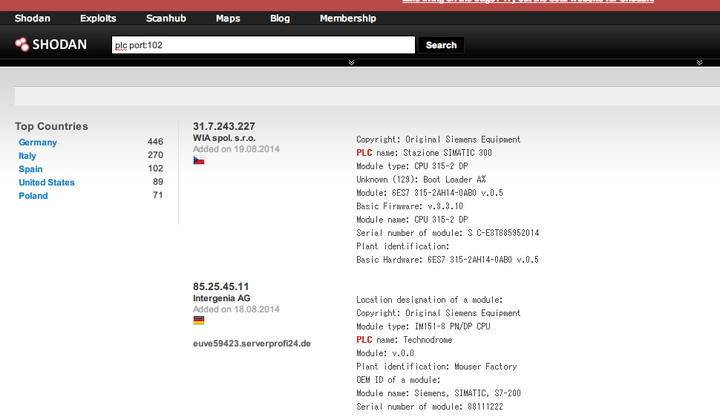Focus the search field containing plc port:102
Screen dimensions: 720x417
263,45
